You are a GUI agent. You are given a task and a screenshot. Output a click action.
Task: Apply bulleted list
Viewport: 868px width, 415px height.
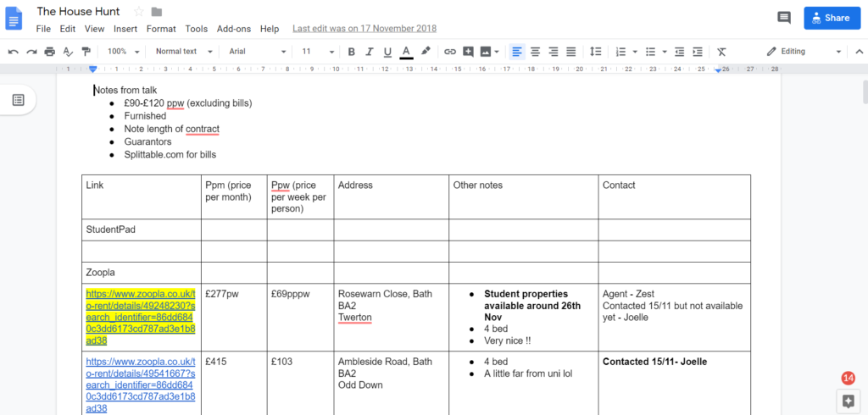click(650, 52)
